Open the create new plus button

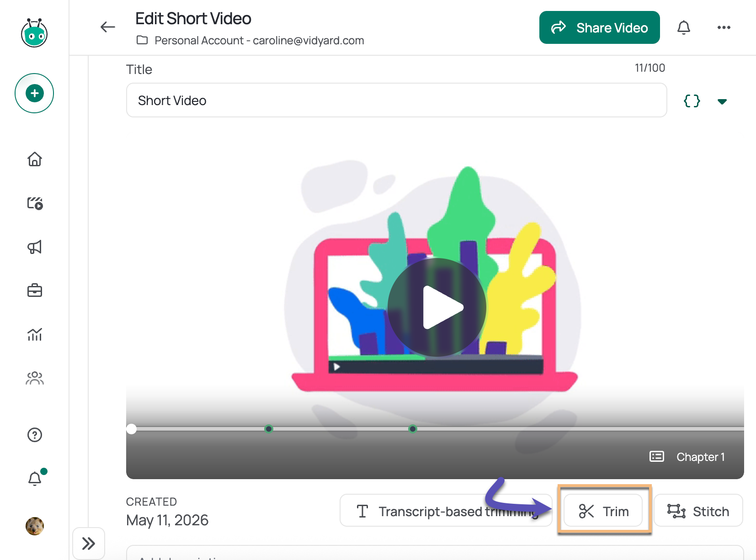click(x=34, y=93)
